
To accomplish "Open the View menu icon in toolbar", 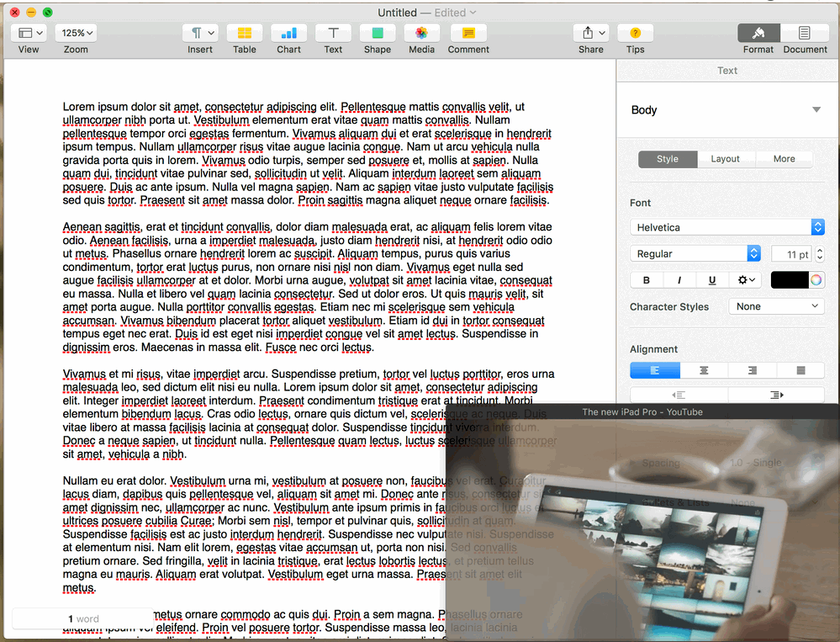I will 29,33.
